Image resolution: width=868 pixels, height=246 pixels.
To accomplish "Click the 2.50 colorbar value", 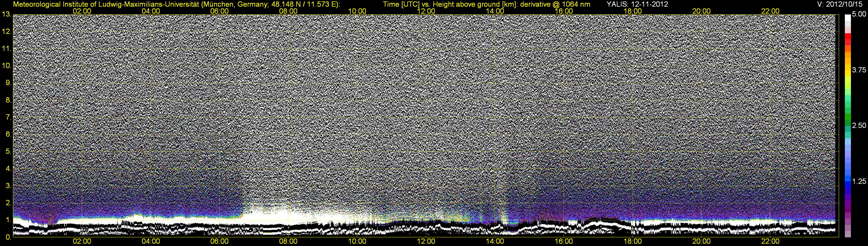I will point(859,126).
